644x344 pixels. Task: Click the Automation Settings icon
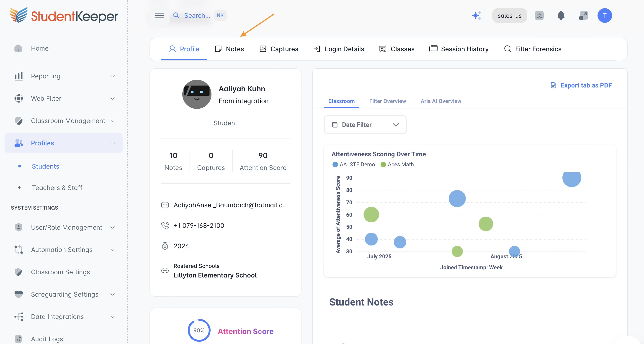[18, 249]
